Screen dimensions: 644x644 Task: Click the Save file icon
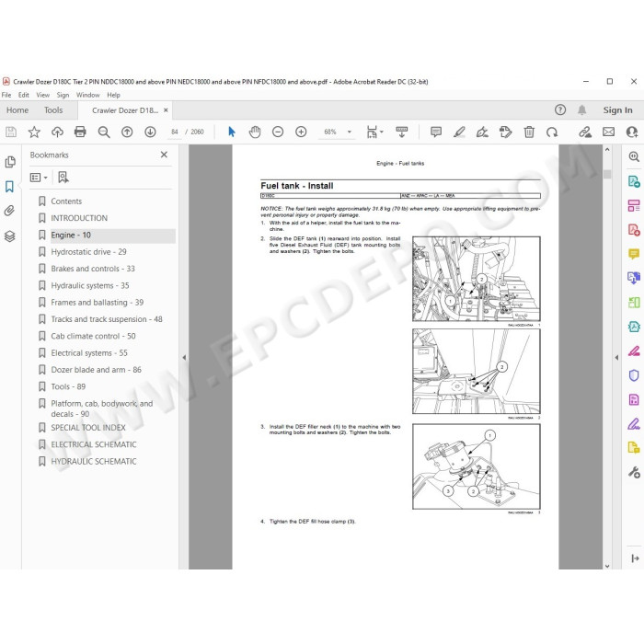(11, 132)
